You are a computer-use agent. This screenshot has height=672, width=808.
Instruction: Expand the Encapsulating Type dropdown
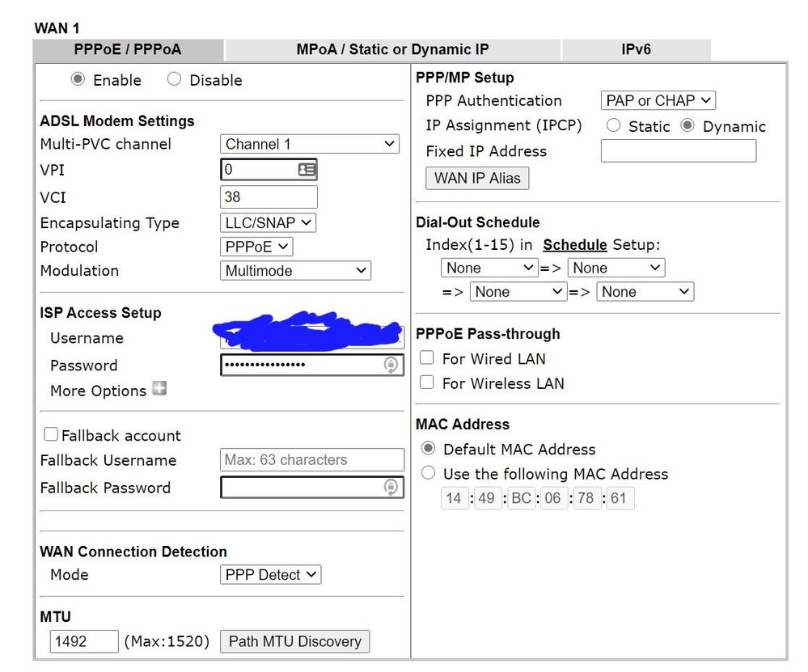tap(268, 223)
